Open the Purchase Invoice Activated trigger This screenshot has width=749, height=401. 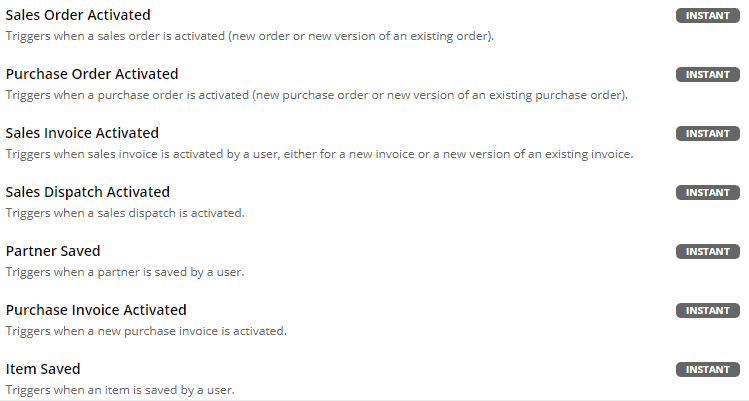96,310
